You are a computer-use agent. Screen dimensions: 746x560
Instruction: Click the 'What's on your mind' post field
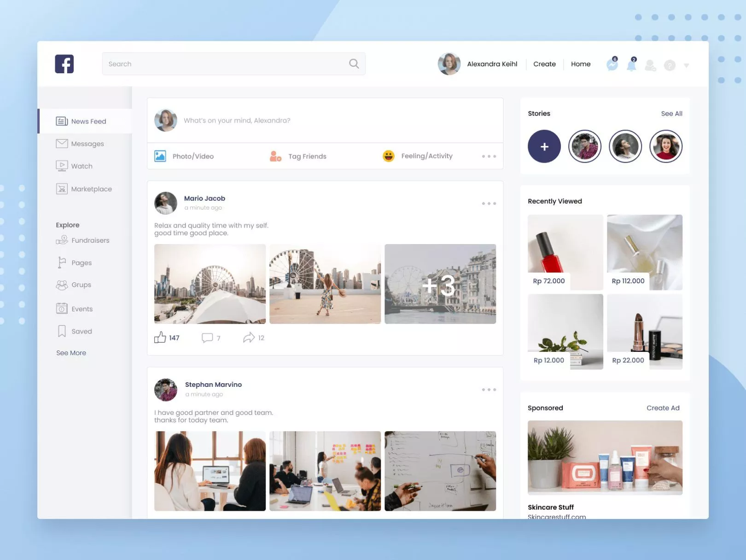325,120
